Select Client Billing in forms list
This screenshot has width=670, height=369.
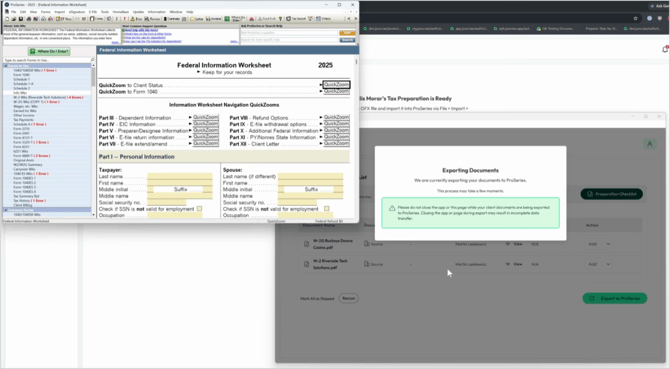coord(24,205)
